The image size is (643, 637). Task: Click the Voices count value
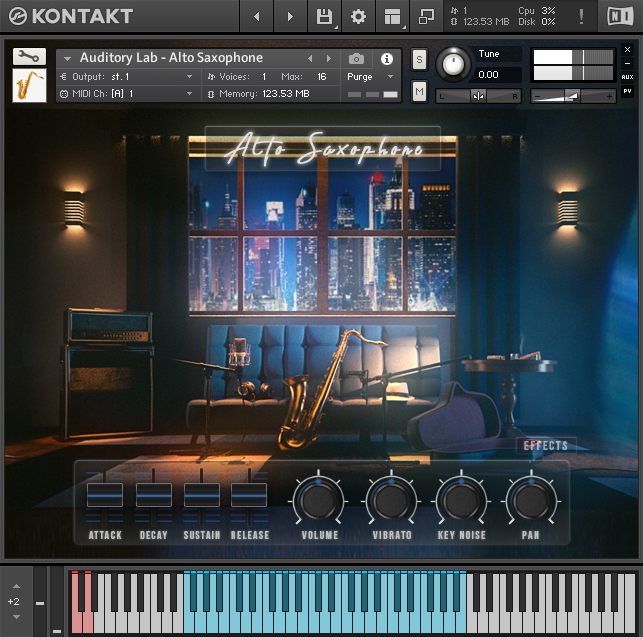click(264, 77)
